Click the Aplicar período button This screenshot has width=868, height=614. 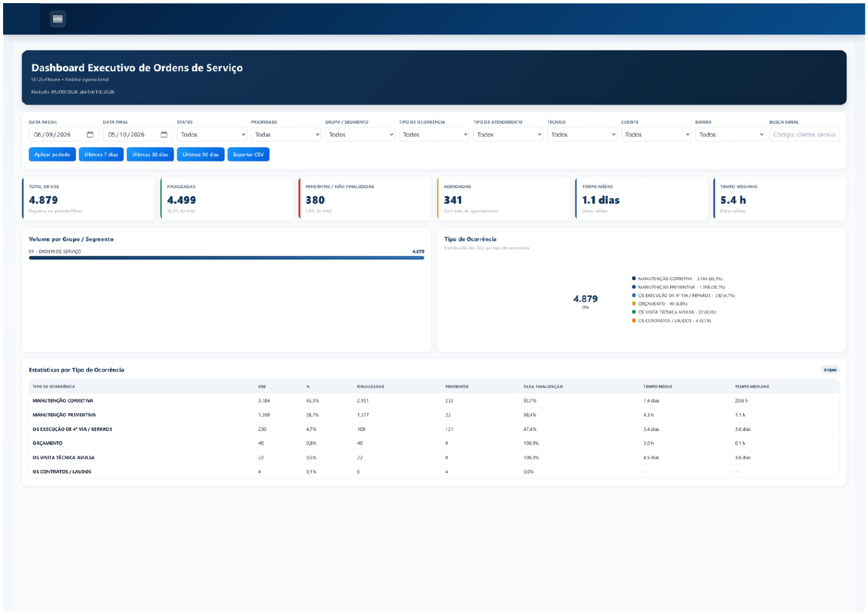tap(53, 155)
